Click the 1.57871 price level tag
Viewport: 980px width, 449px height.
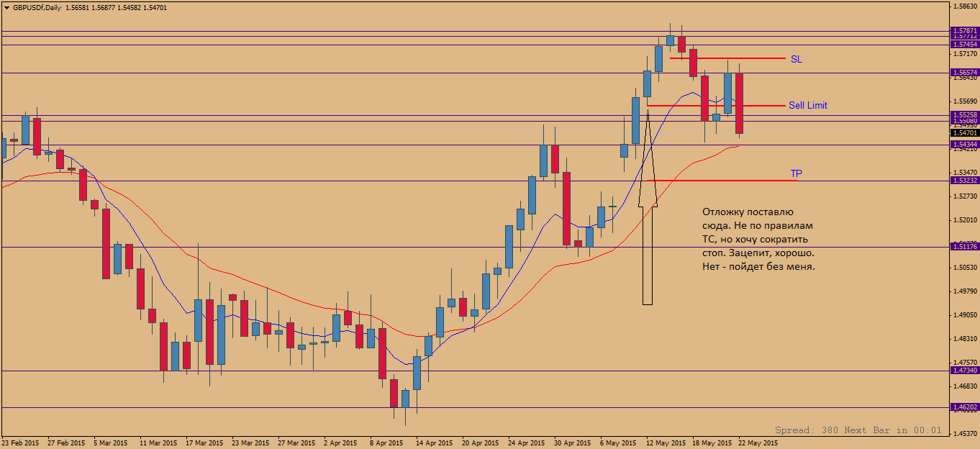coord(964,31)
